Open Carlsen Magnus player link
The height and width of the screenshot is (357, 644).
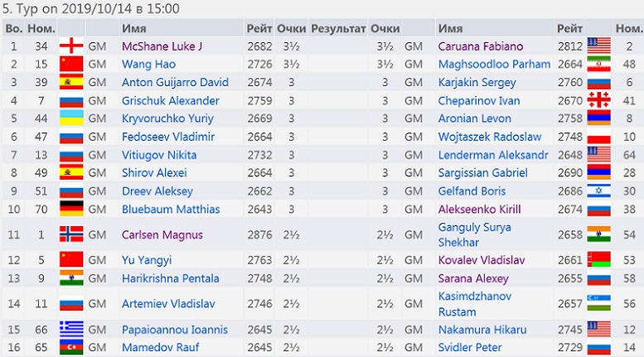tap(161, 234)
